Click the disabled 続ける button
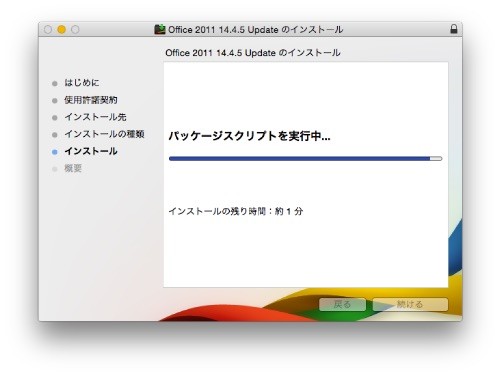Viewport: 500px width, 376px height. click(410, 304)
